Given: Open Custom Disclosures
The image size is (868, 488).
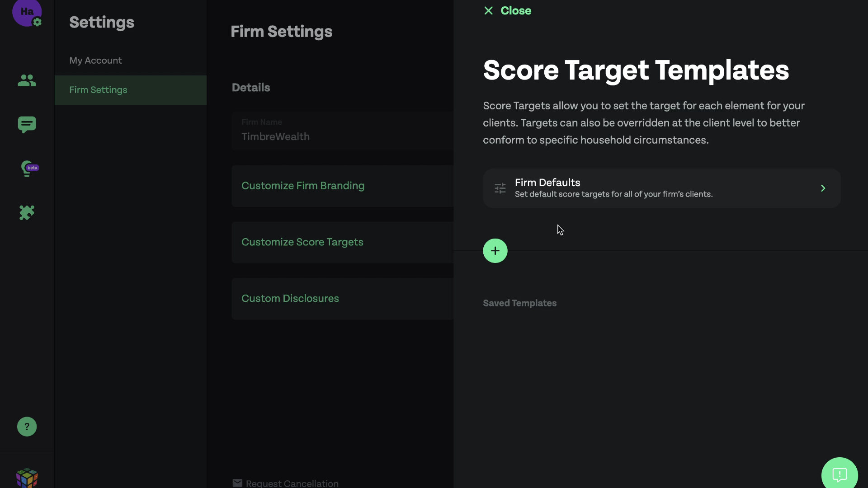Looking at the screenshot, I should click(x=342, y=299).
